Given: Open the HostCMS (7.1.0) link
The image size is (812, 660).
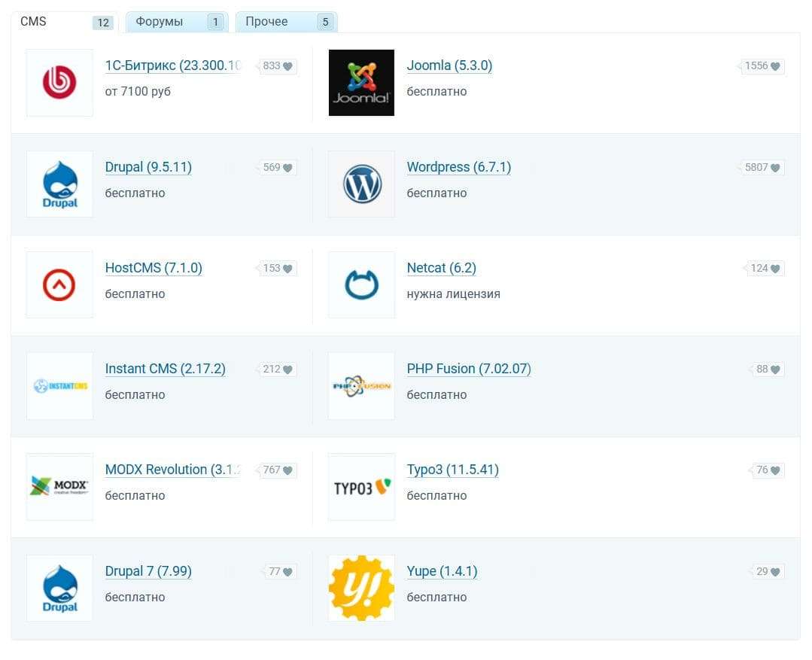Looking at the screenshot, I should (154, 269).
